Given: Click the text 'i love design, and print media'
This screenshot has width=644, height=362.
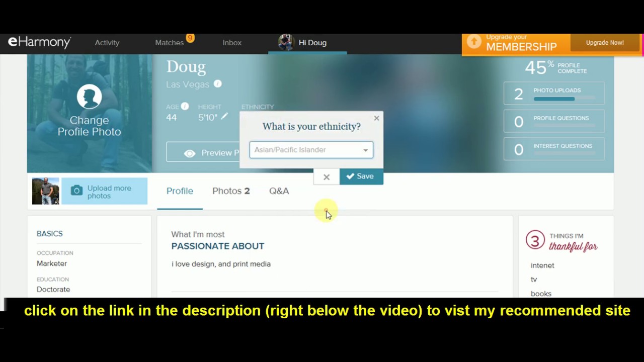Looking at the screenshot, I should coord(221,264).
